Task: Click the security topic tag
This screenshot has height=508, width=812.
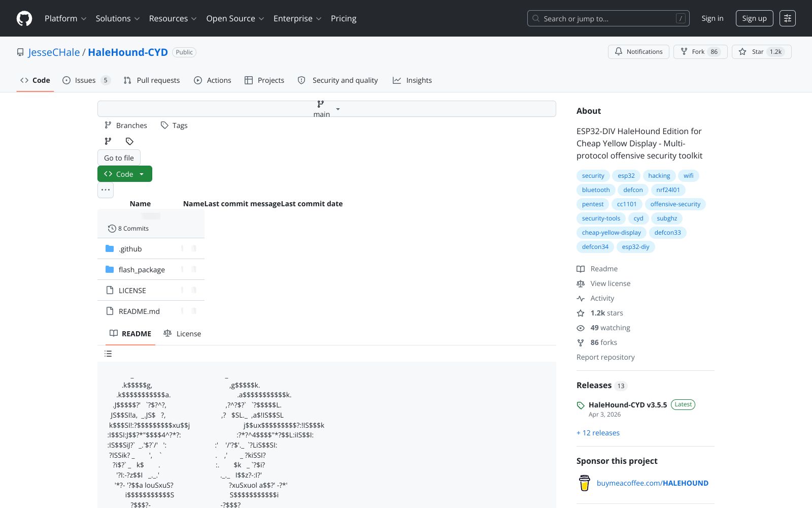Action: [593, 176]
